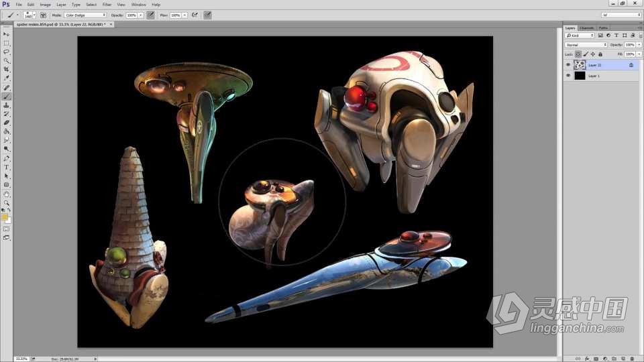Open the Filter menu
This screenshot has height=362, width=644.
(107, 5)
